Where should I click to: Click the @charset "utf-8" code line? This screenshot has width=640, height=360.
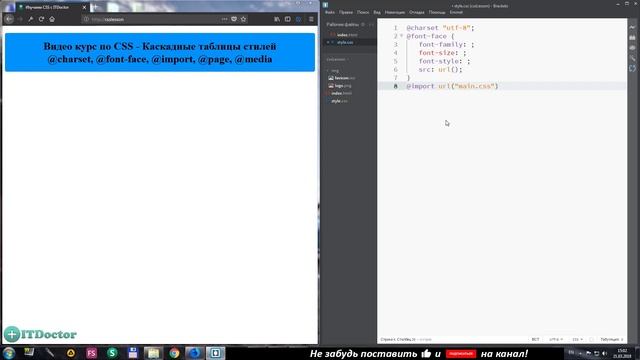pyautogui.click(x=440, y=28)
